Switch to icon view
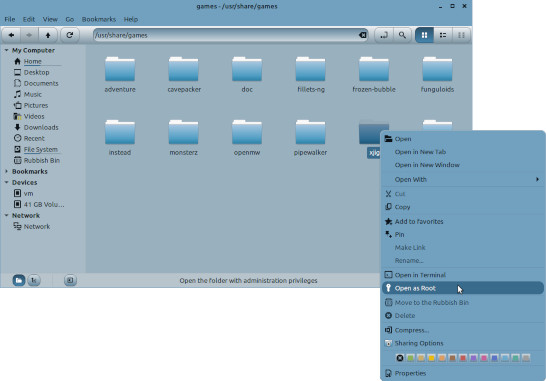This screenshot has width=546, height=381. pos(424,35)
